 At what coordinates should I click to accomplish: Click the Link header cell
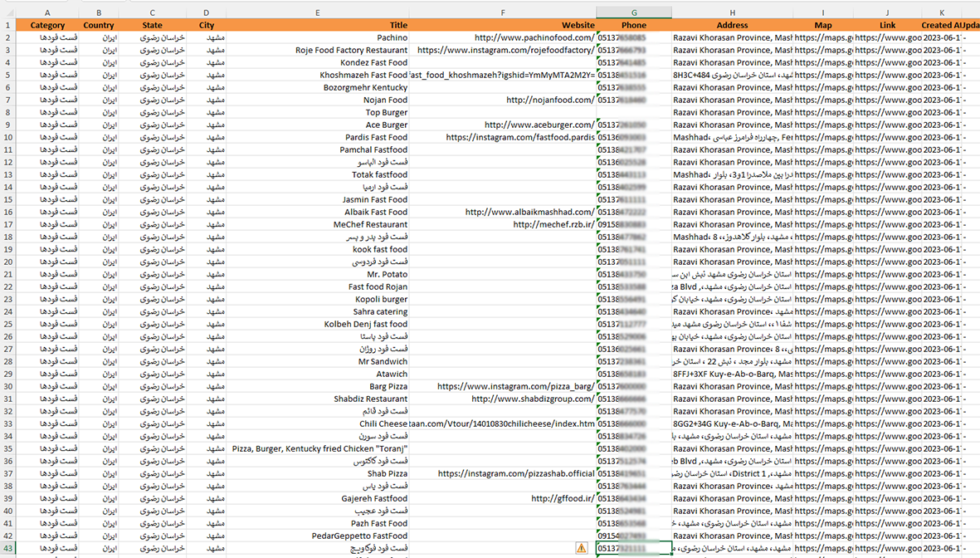click(888, 25)
